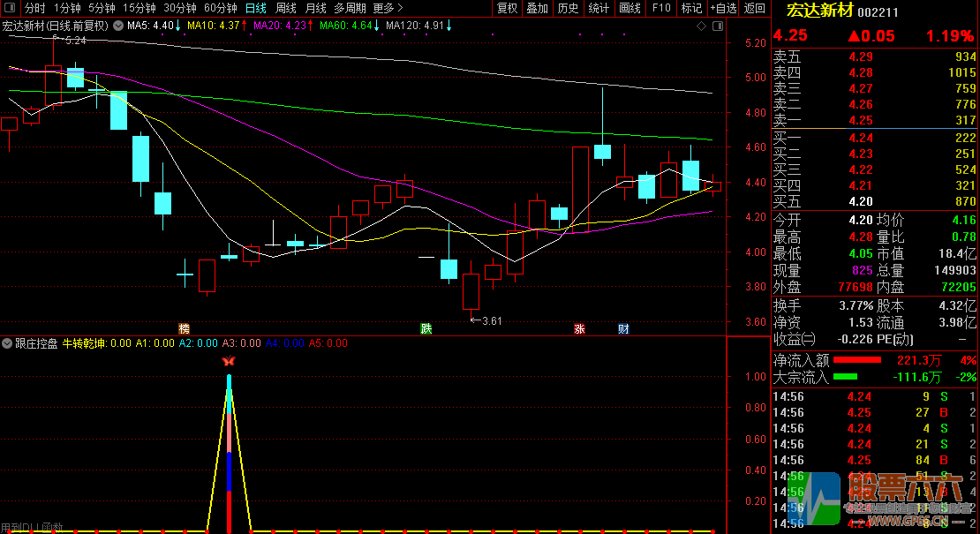Click the orange 榜 marker on the chart
Image resolution: width=980 pixels, height=534 pixels.
pos(185,328)
